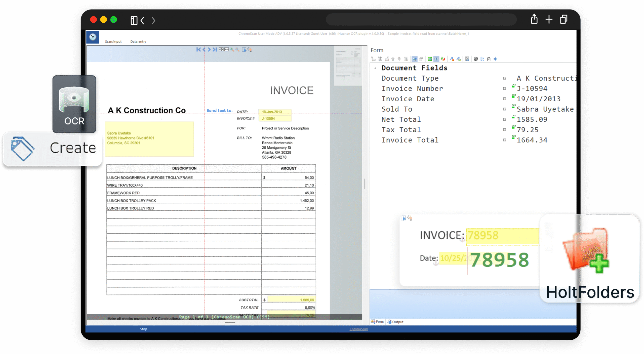Screen dimensions: 644x354
Task: Click the fit whole page icon
Action: pos(221,50)
